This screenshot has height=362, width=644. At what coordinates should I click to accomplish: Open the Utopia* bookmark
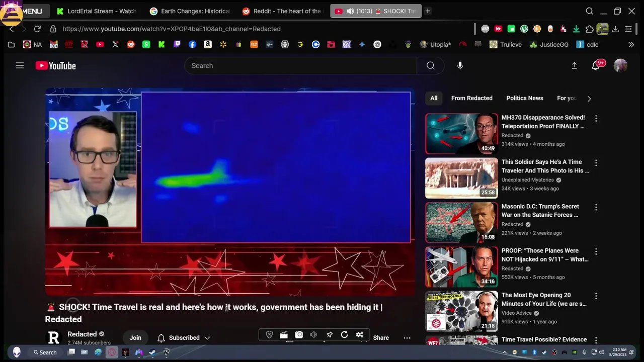(x=436, y=44)
